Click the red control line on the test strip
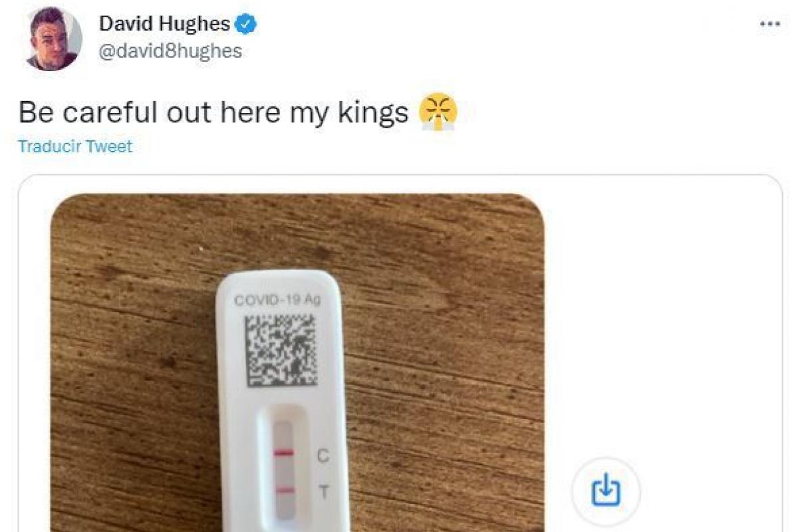 (x=283, y=453)
